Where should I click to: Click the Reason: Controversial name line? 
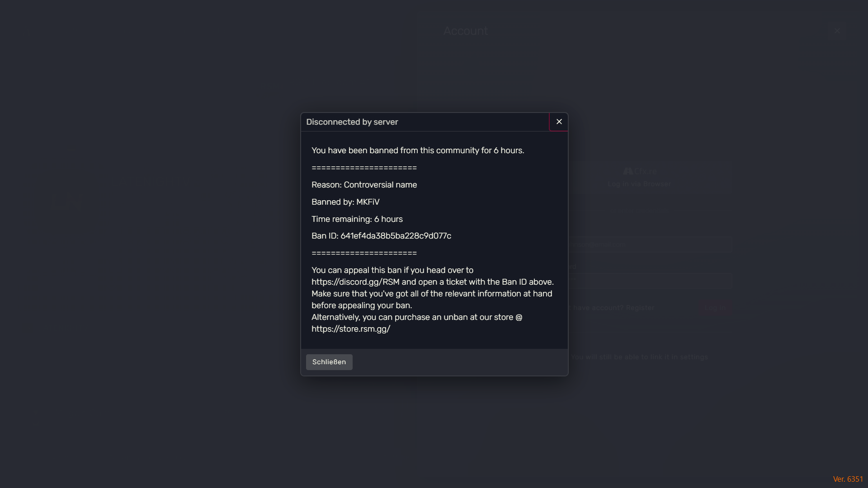[x=364, y=185]
